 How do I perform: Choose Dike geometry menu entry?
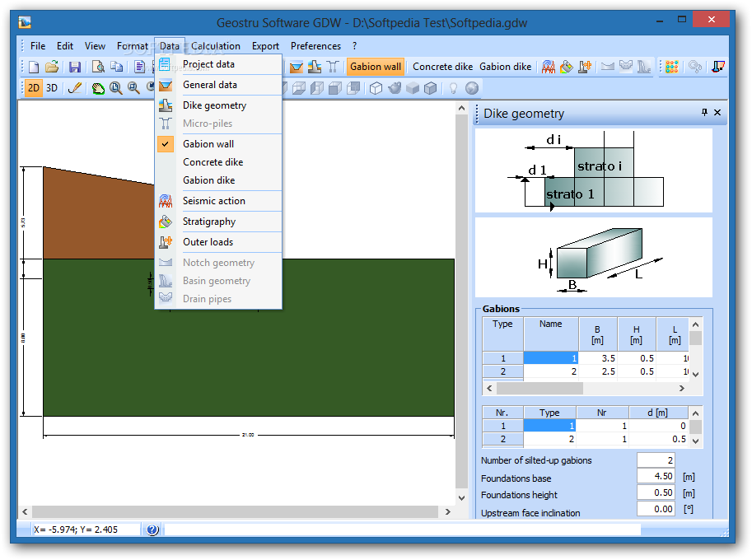tap(219, 105)
